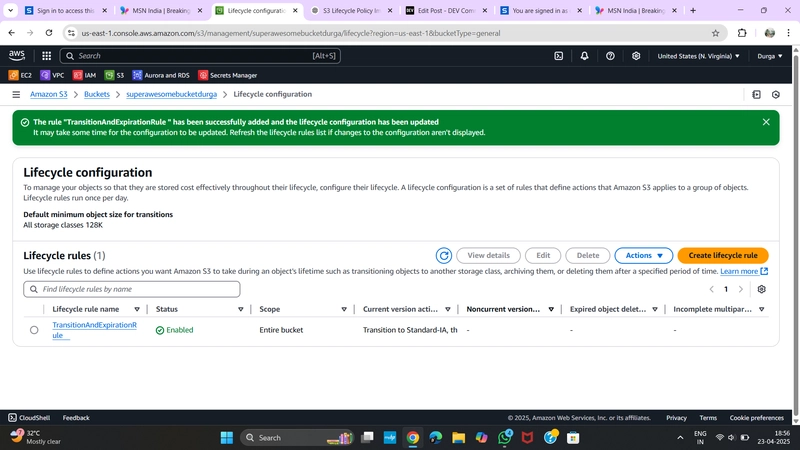Open console settings gear in header
This screenshot has width=800, height=450.
click(x=636, y=56)
